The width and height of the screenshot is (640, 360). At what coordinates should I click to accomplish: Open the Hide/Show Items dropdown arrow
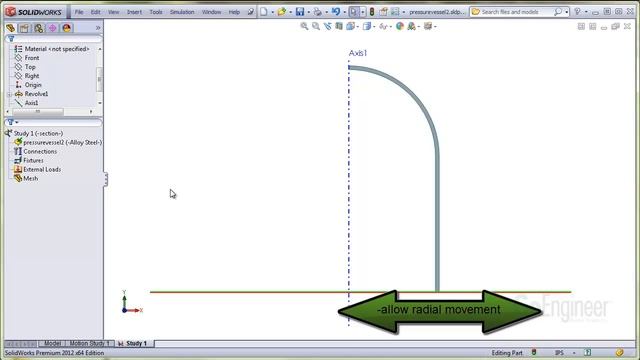point(391,27)
